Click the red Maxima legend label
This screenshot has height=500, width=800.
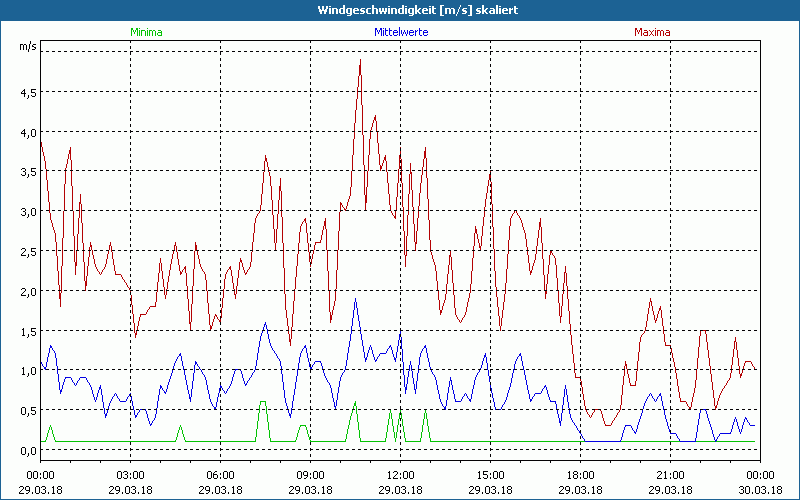(x=652, y=32)
